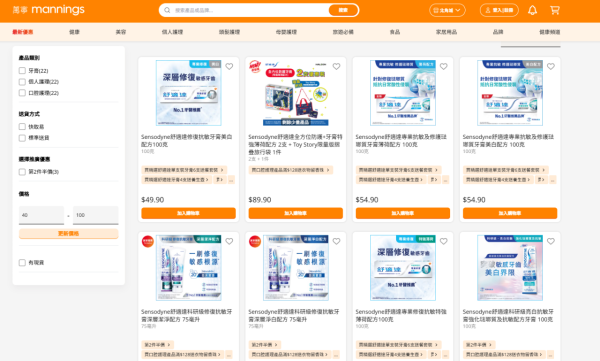Open the 健康 menu item
Image resolution: width=600 pixels, height=361 pixels.
(x=74, y=32)
